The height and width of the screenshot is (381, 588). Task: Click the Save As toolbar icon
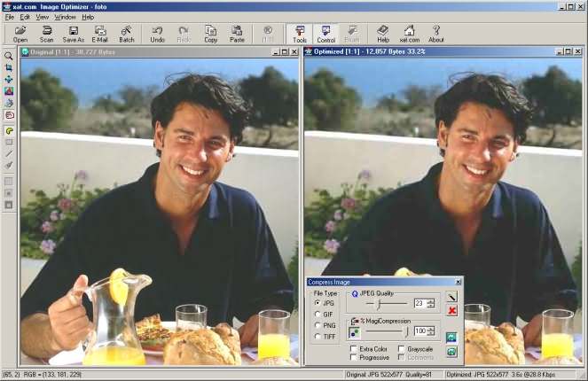tap(73, 34)
